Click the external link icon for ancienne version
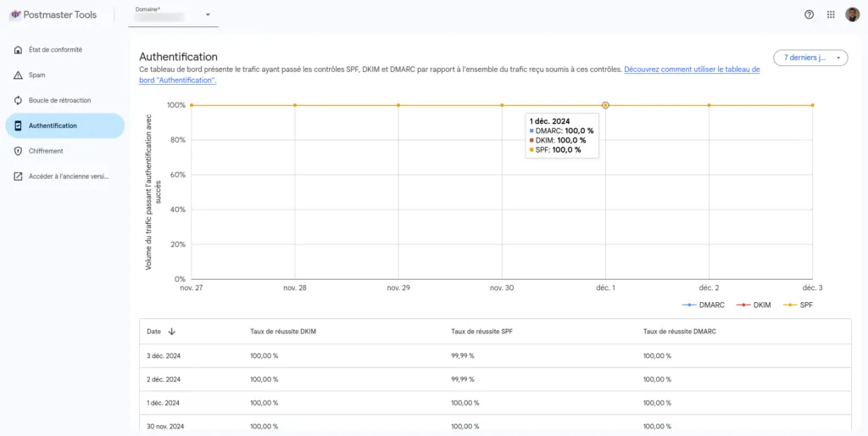This screenshot has height=436, width=868. pos(19,176)
